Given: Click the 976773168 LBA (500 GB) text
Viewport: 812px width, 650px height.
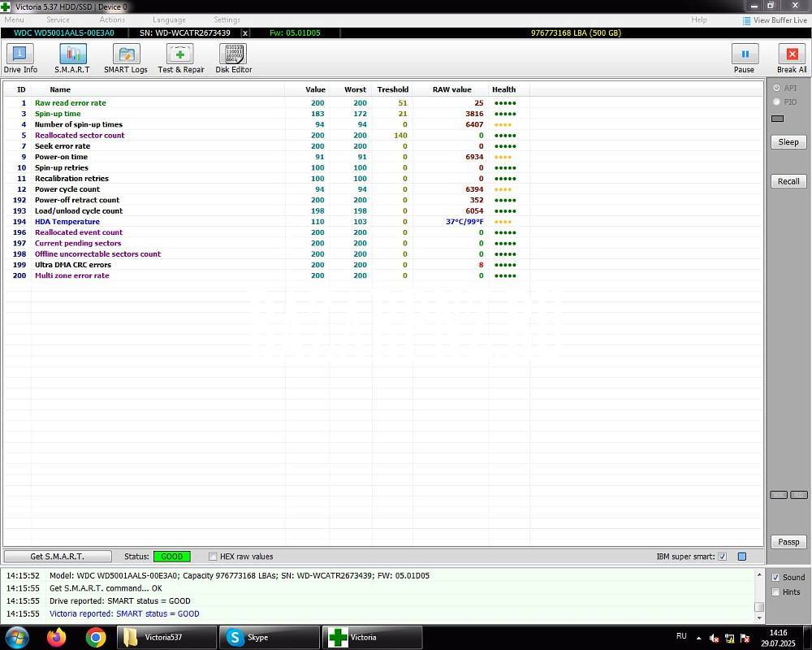Looking at the screenshot, I should pyautogui.click(x=576, y=33).
